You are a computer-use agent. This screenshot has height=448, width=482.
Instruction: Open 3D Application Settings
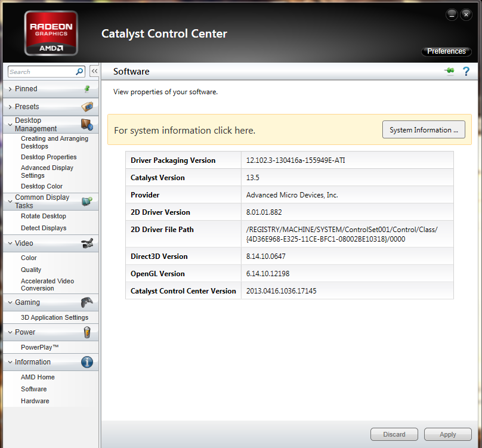coord(54,317)
